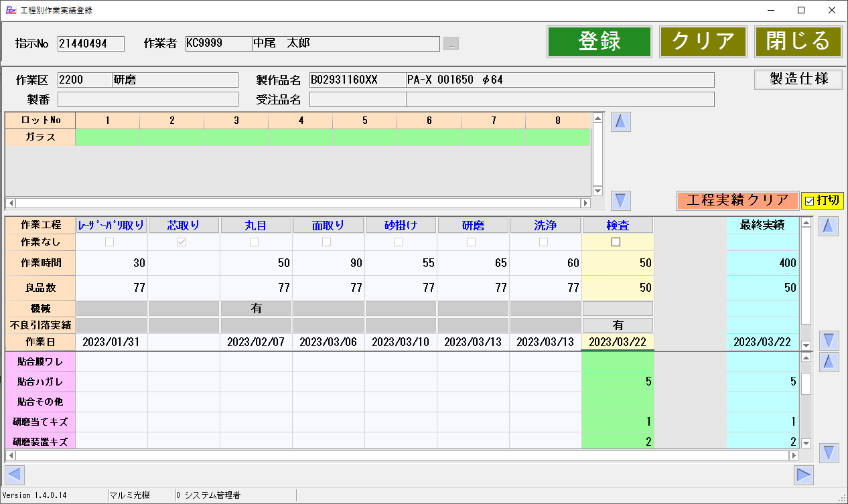This screenshot has height=504, width=848.
Task: Check 作業なし for the 丸目 process
Action: 255,242
